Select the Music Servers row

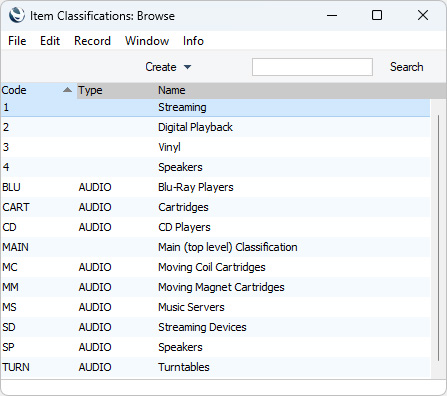point(215,307)
